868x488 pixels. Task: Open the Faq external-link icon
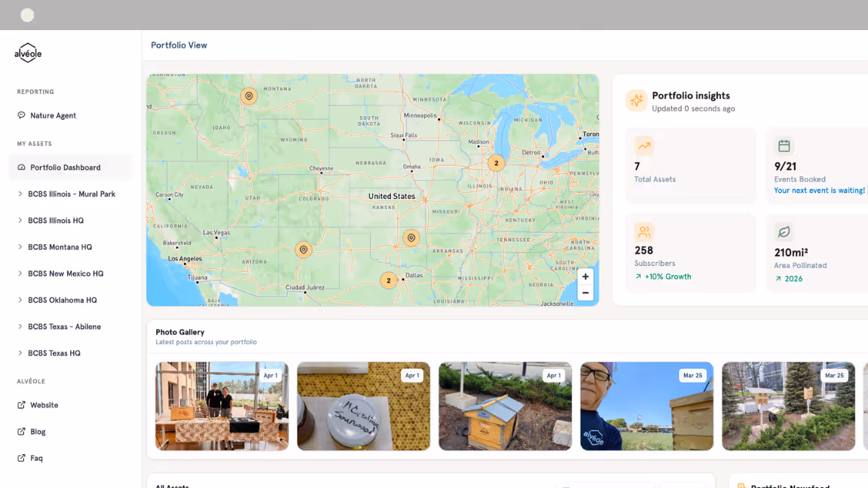(x=20, y=458)
